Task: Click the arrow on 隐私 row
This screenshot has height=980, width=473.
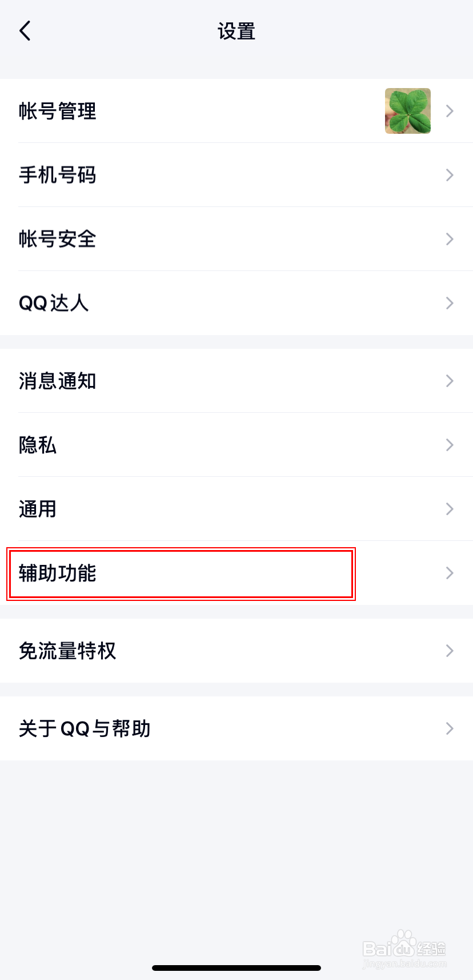Action: [450, 445]
